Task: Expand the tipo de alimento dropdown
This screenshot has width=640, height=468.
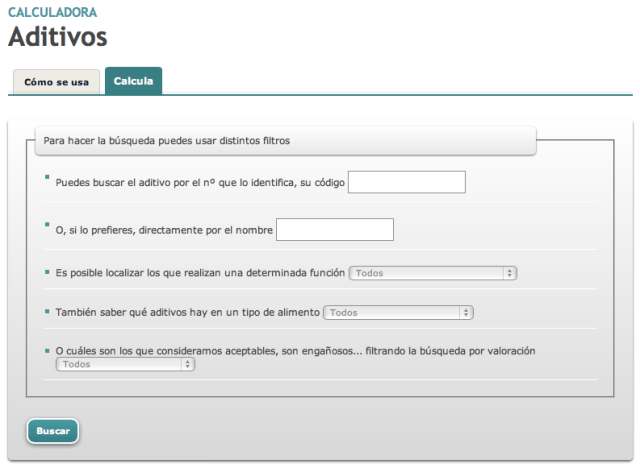Action: coord(398,312)
